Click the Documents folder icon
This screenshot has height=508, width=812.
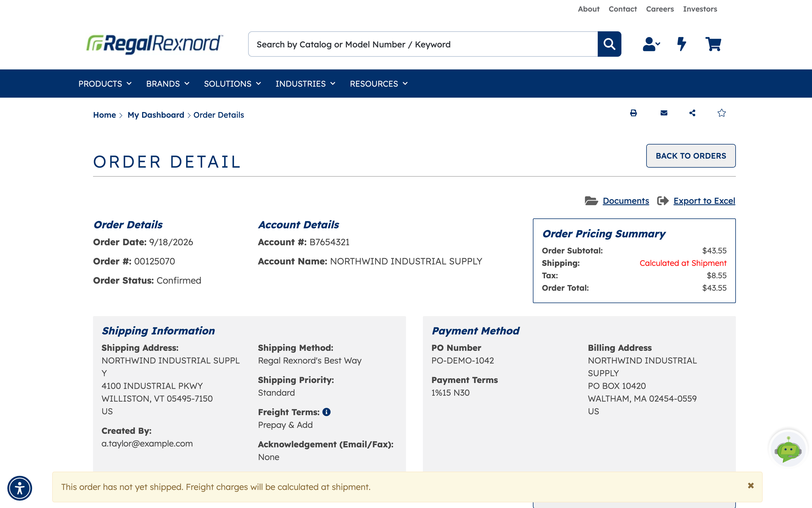coord(591,201)
